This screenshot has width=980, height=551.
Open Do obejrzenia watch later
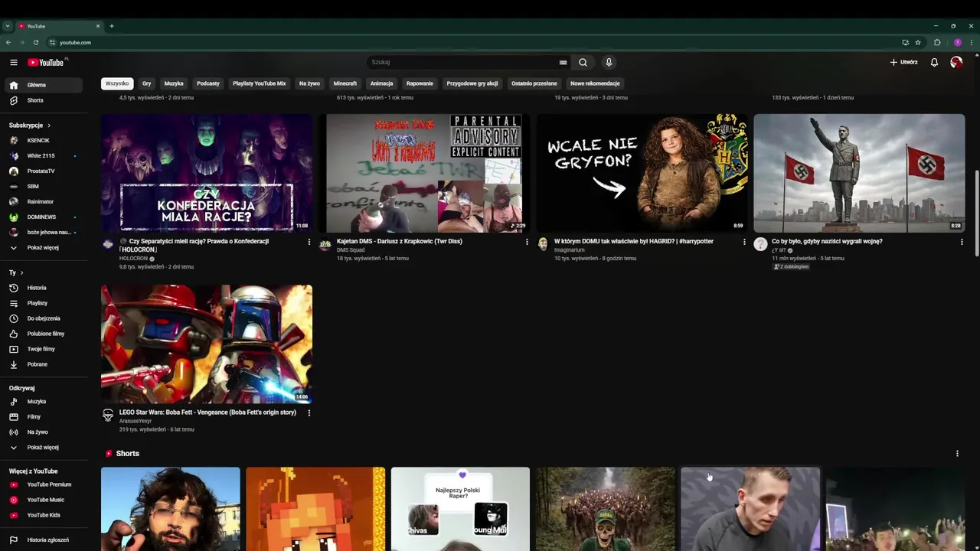(x=42, y=318)
